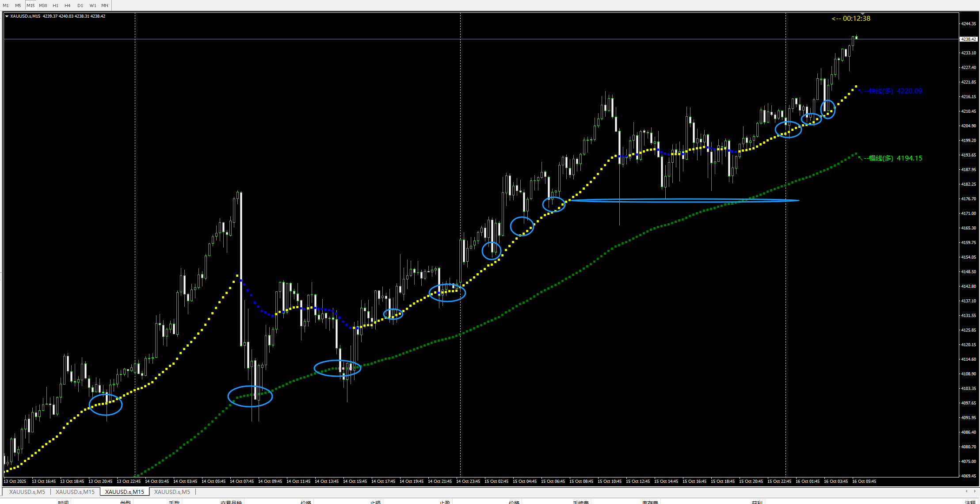This screenshot has width=980, height=504.
Task: Choose the D1 daily timeframe
Action: click(x=80, y=5)
